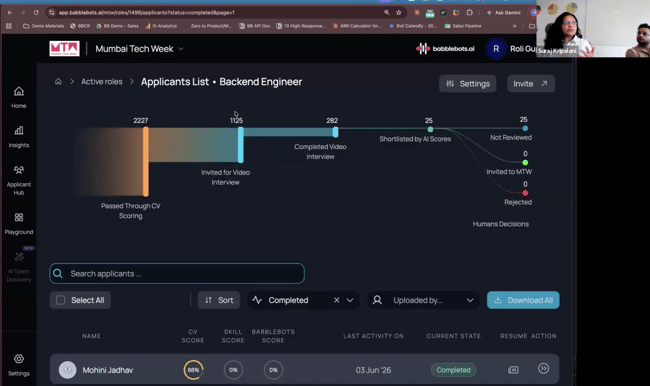Go to Active roles breadcrumb
The width and height of the screenshot is (650, 386).
coord(102,82)
